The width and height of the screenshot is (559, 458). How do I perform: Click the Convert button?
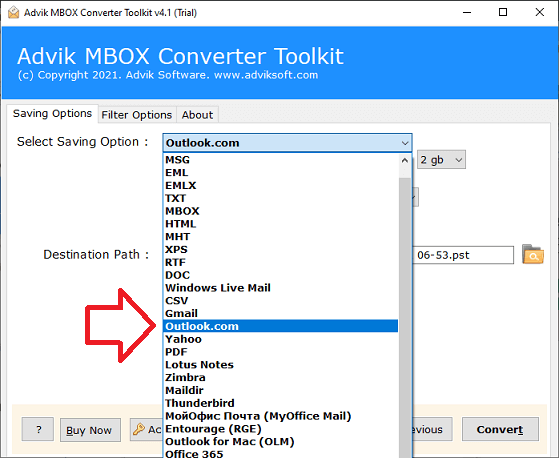(500, 429)
